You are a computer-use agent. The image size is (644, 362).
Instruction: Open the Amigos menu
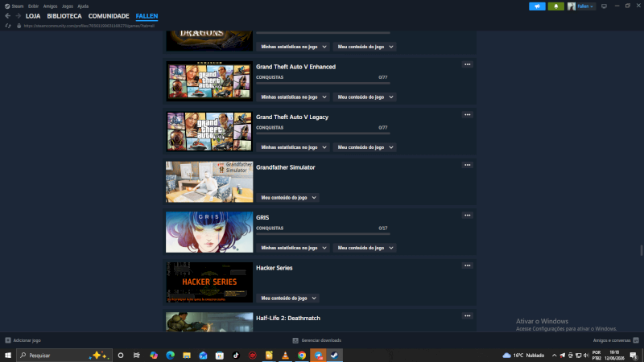(x=50, y=6)
